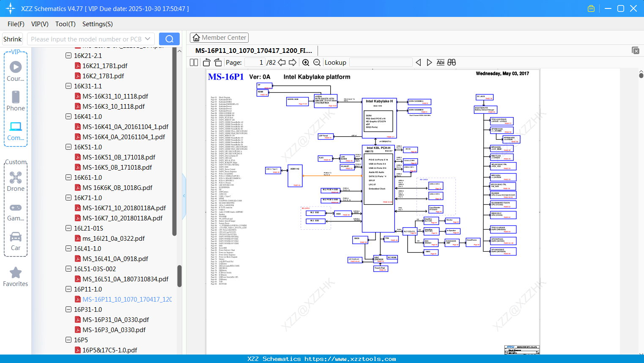The height and width of the screenshot is (363, 644).
Task: Click PDF icon beside 16K21_17B1.pdf
Action: (x=78, y=66)
